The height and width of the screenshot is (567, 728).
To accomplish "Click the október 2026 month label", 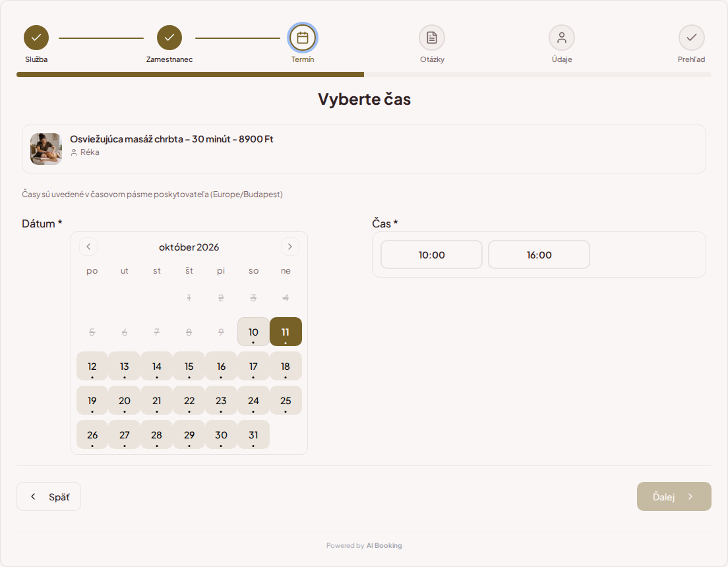I will [189, 247].
